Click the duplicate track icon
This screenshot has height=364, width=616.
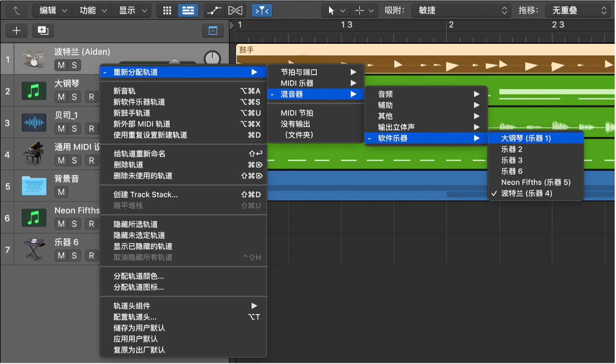pyautogui.click(x=43, y=31)
